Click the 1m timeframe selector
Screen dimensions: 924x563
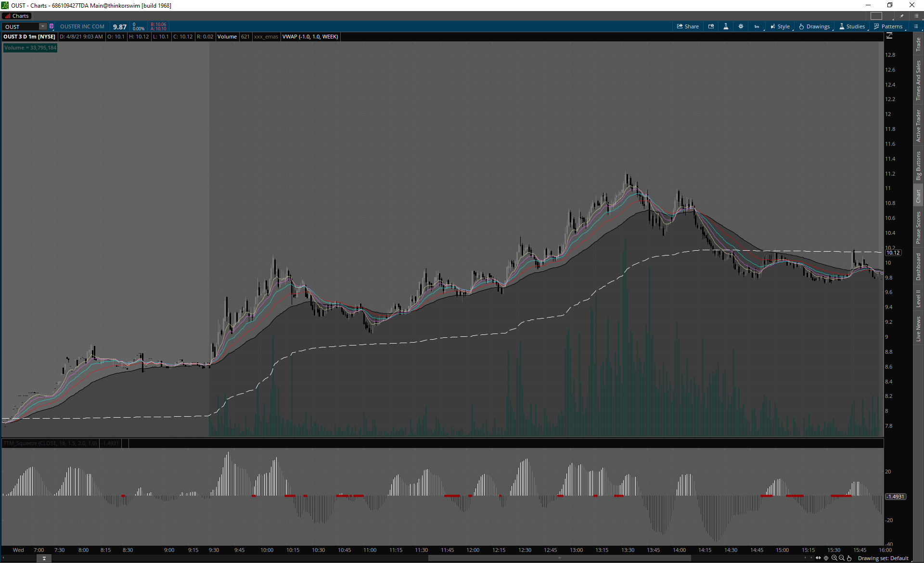757,26
